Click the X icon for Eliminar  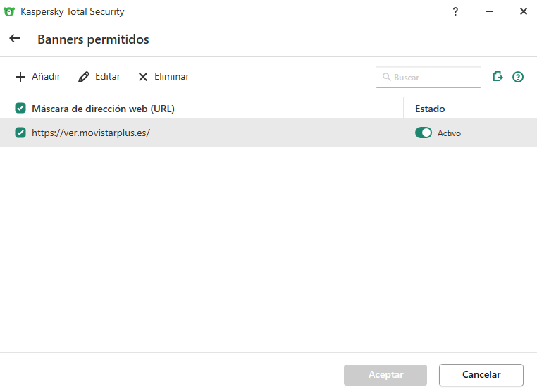[143, 77]
